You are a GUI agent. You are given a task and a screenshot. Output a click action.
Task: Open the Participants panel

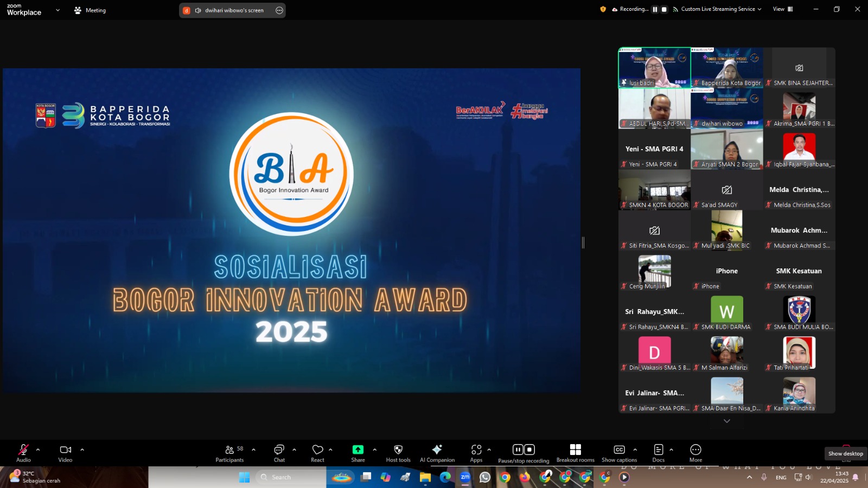coord(229,453)
